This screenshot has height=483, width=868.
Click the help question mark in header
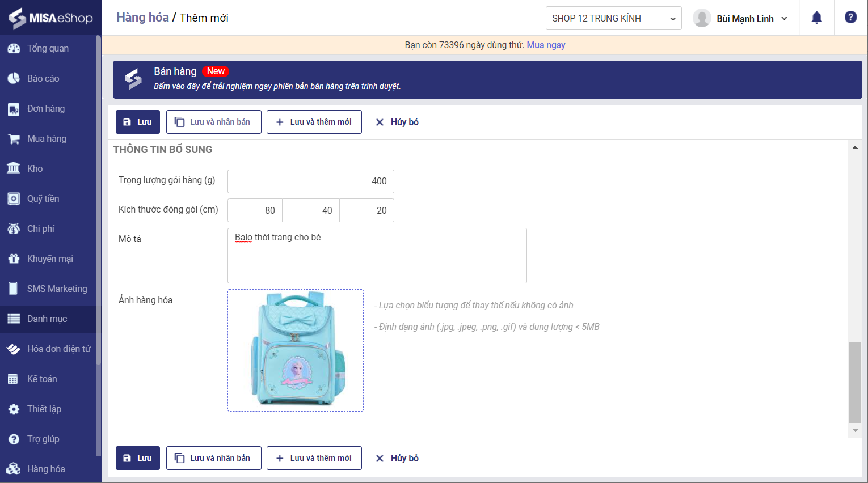point(850,18)
